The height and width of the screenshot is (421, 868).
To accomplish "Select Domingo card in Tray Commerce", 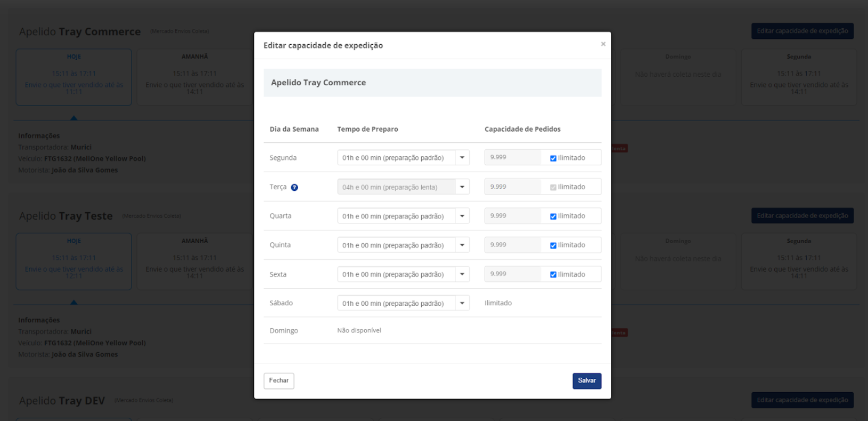I will tap(678, 77).
